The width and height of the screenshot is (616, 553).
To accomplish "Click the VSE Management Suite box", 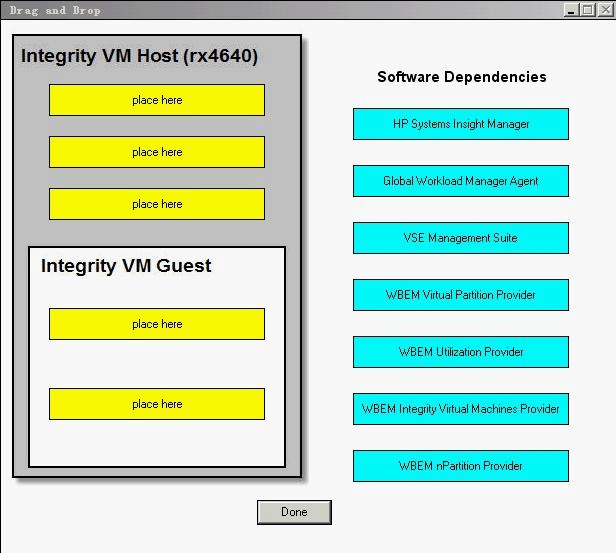I will (460, 238).
